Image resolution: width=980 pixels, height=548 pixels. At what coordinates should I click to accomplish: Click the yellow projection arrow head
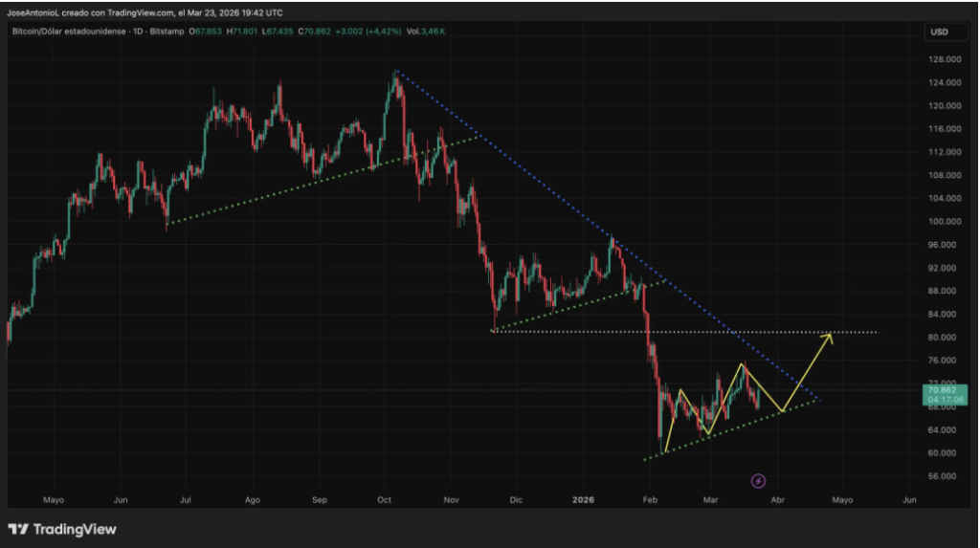tap(829, 337)
